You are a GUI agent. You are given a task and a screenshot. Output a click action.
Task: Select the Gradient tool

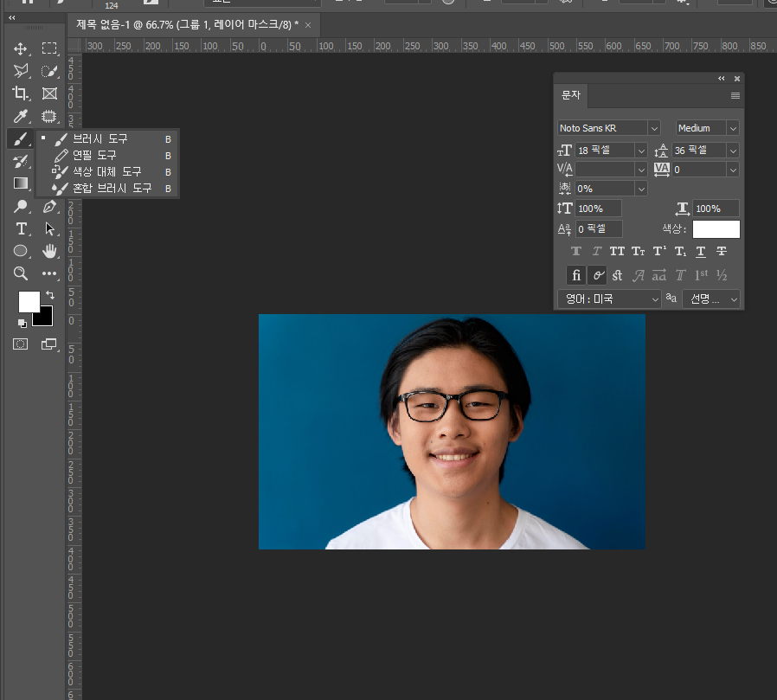click(x=20, y=183)
